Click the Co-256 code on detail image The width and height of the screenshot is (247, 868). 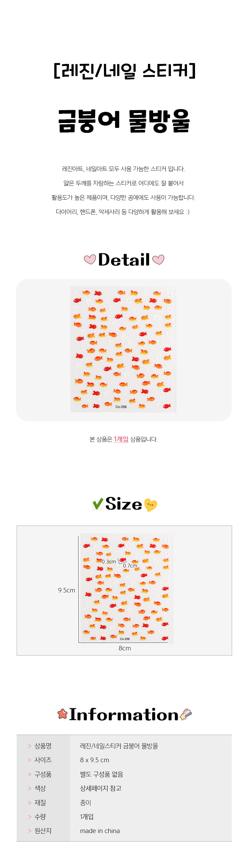point(121,407)
